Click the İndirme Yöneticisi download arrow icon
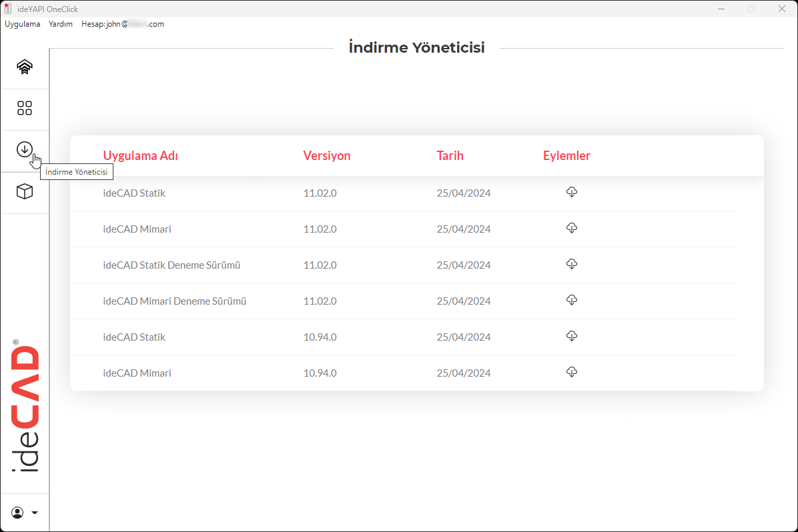Screen dimensions: 798x532 (25, 150)
